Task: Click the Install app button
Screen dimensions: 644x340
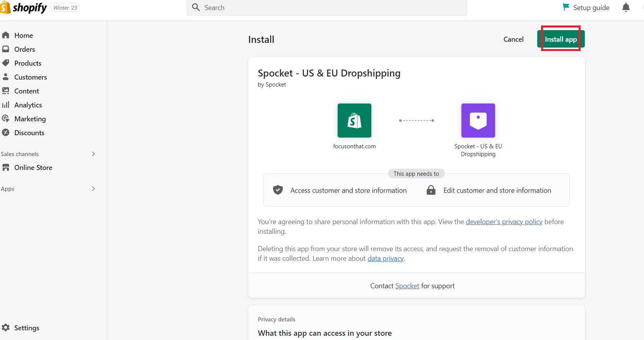Action: pos(561,39)
